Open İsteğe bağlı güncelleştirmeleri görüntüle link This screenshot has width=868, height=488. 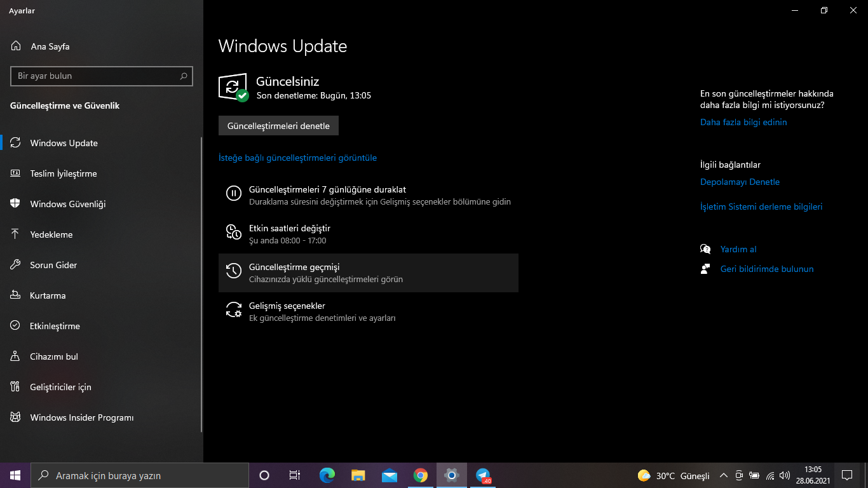tap(297, 158)
